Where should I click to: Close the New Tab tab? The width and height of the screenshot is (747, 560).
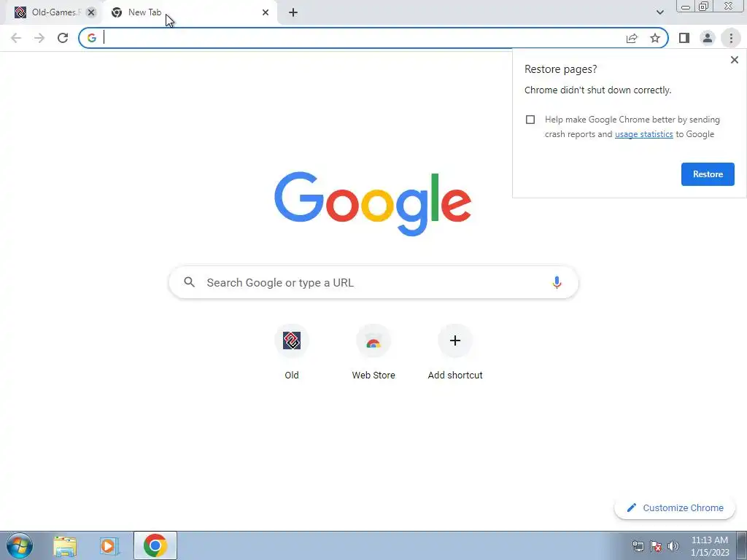tap(266, 12)
